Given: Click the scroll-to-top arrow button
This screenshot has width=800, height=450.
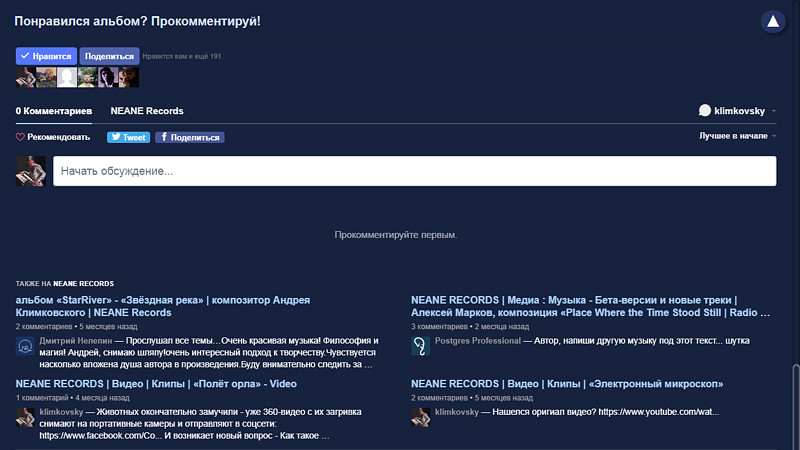Looking at the screenshot, I should click(773, 21).
